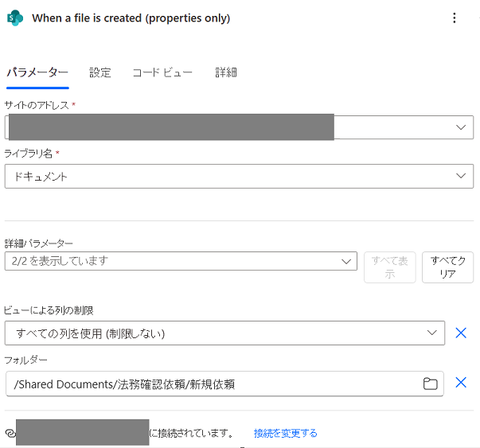Open the 設定 tab
This screenshot has height=448, width=480.
point(100,73)
